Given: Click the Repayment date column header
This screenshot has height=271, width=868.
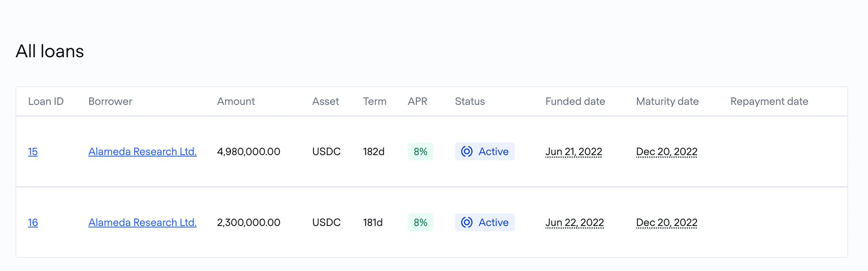Looking at the screenshot, I should (769, 101).
